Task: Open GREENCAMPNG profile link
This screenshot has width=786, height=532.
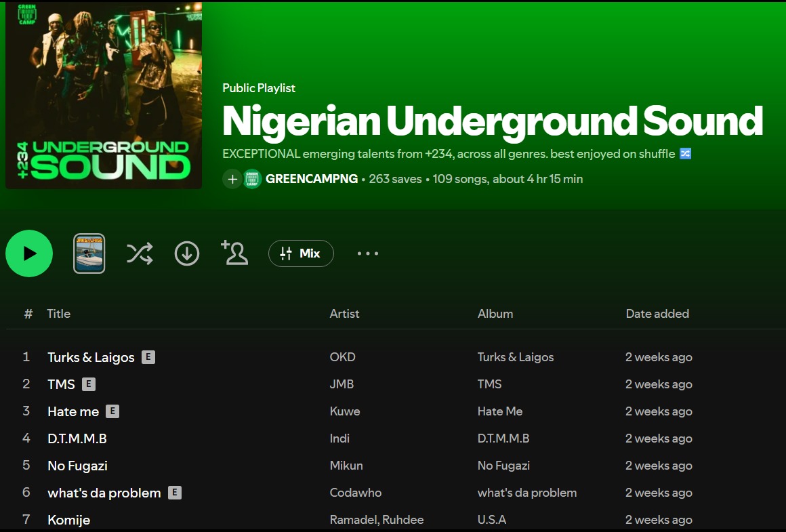Action: (311, 179)
